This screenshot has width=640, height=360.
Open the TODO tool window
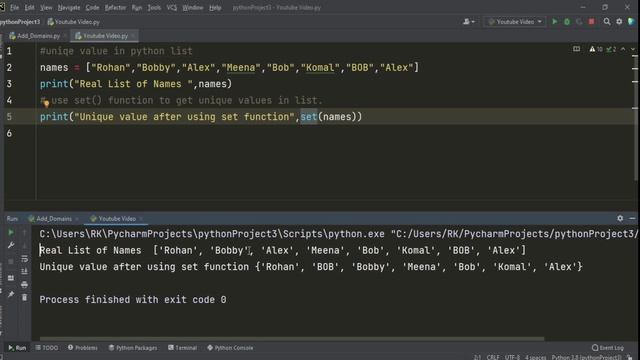click(47, 348)
